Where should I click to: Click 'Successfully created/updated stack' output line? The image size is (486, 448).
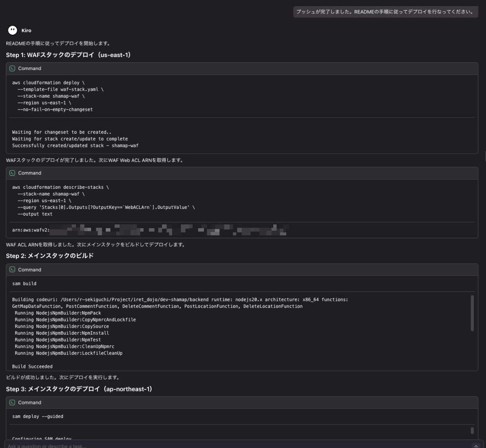coord(75,146)
